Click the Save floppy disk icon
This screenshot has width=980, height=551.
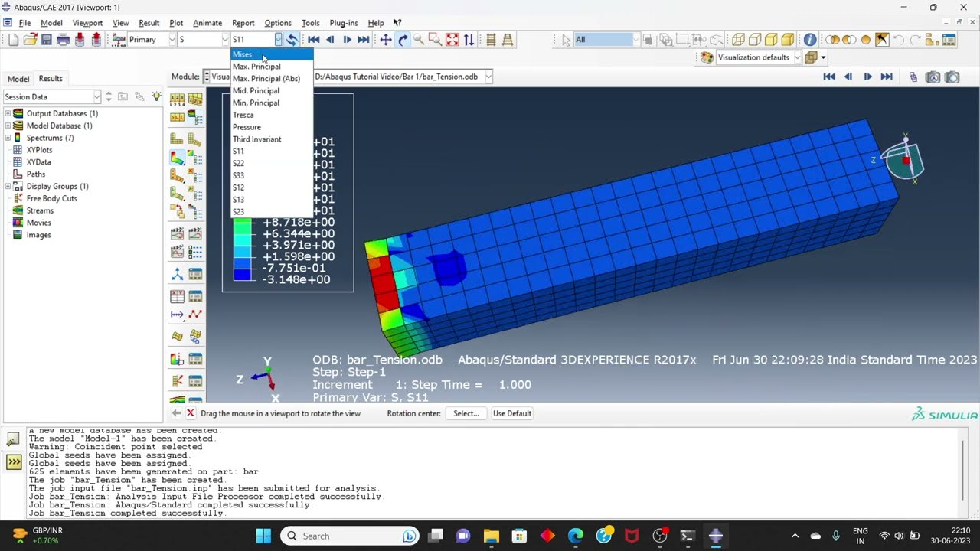click(x=47, y=40)
